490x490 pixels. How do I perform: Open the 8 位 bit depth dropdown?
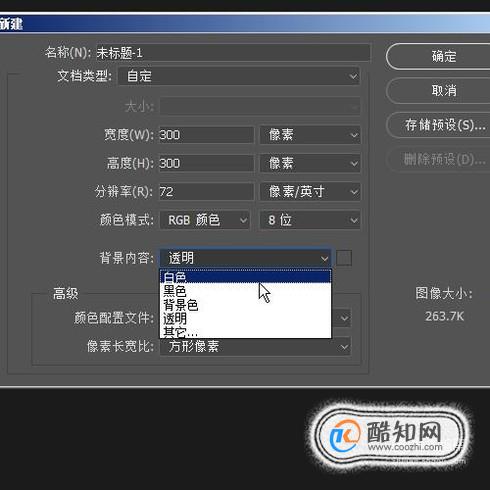point(310,220)
